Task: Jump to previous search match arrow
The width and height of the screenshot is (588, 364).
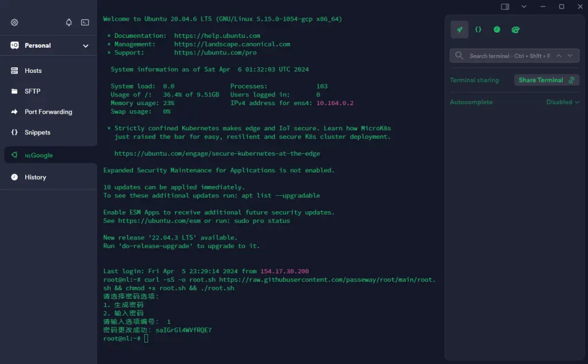Action: (x=559, y=56)
